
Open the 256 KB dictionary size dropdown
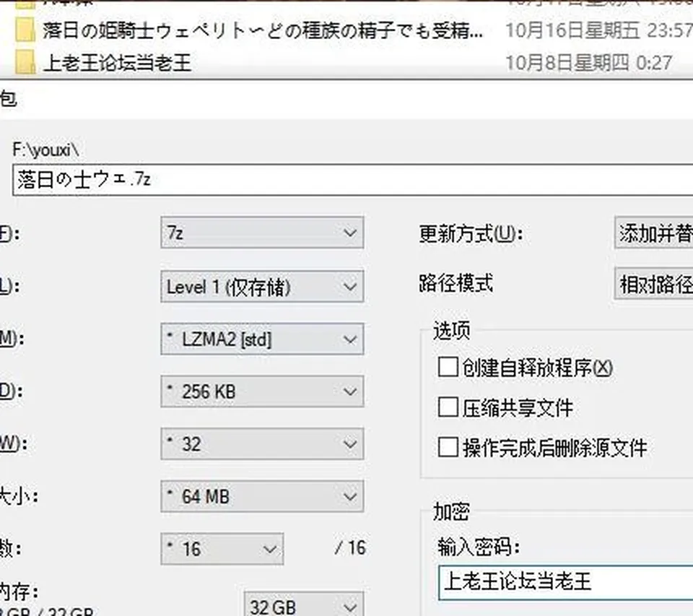coord(262,391)
